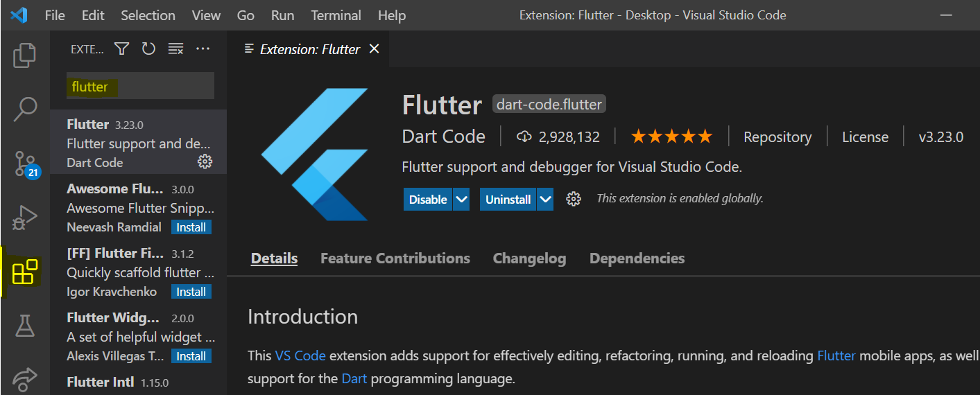Open the Terminal menu

337,15
